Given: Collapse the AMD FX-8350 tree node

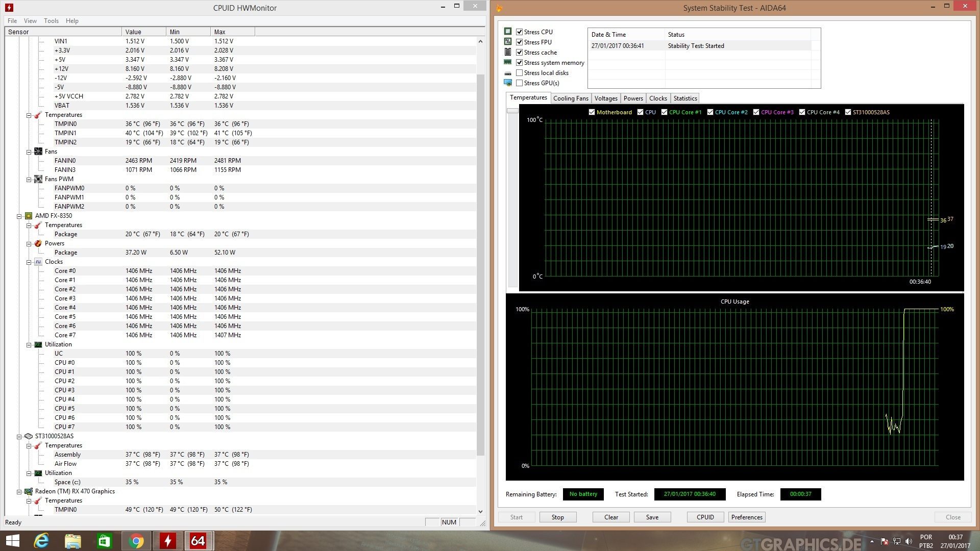Looking at the screenshot, I should click(19, 216).
